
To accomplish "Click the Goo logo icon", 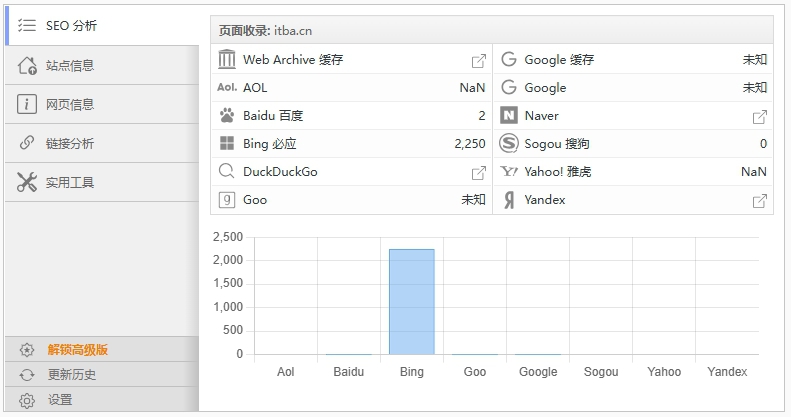I will coord(227,200).
